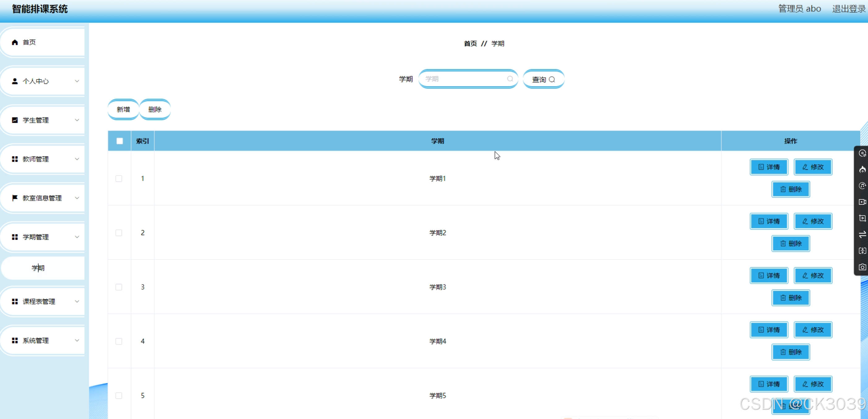Click the camera screenshot icon in right toolbar
This screenshot has width=868, height=419.
pyautogui.click(x=862, y=267)
